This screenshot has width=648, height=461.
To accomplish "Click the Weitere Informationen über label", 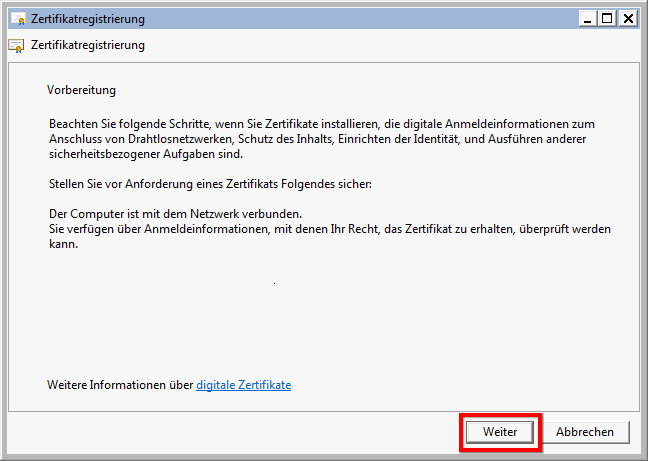I will click(x=120, y=385).
